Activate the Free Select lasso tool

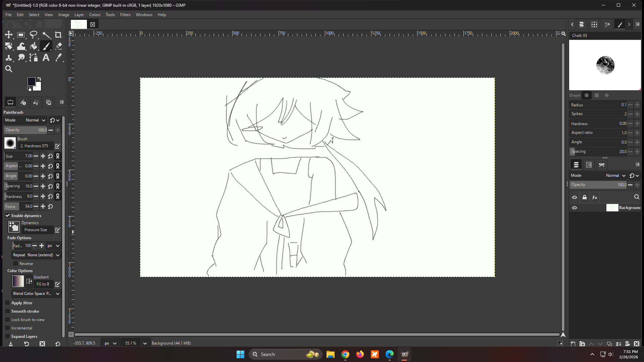34,35
